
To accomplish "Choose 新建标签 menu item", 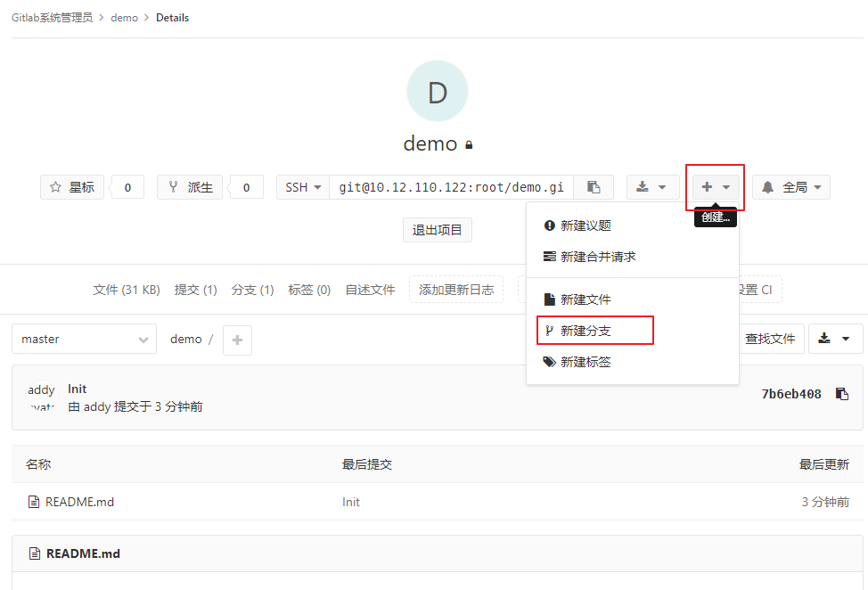I will pos(585,362).
